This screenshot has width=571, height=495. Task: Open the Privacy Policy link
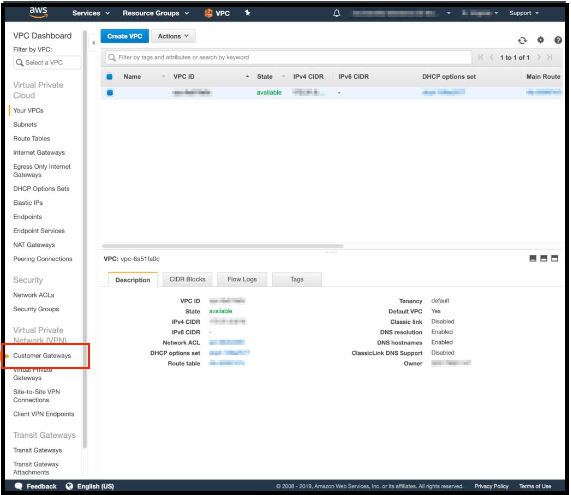pyautogui.click(x=491, y=486)
